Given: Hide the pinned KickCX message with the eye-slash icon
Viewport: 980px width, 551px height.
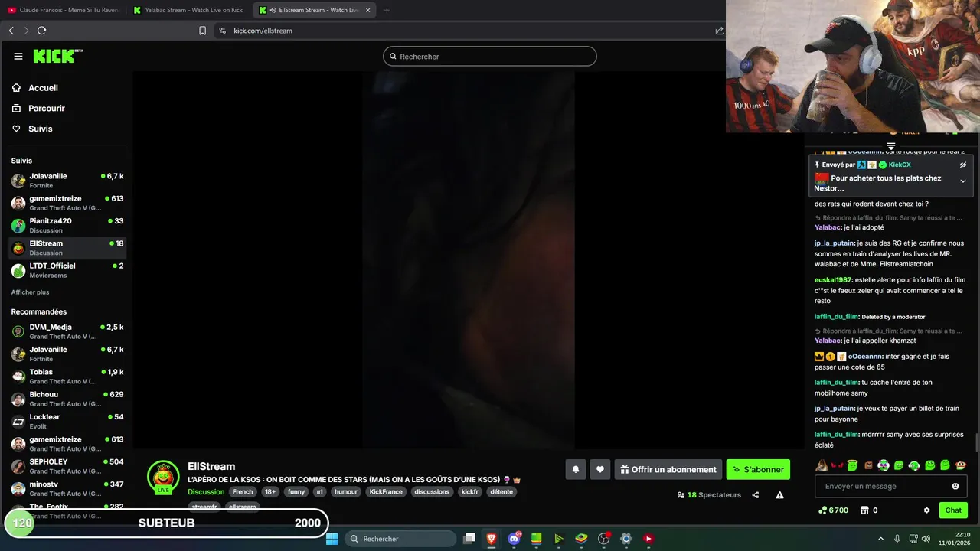Looking at the screenshot, I should [x=963, y=165].
